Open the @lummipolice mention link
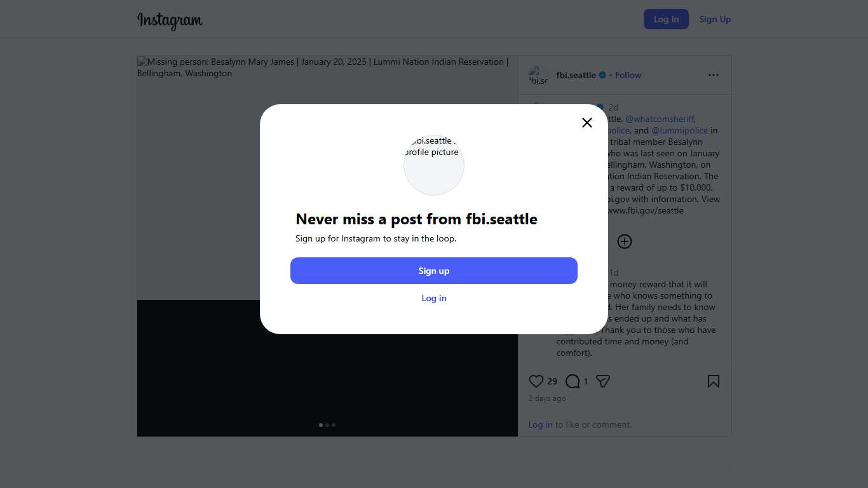 pos(679,130)
